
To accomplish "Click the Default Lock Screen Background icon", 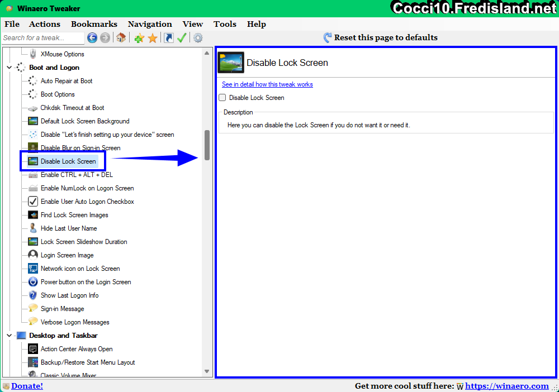I will pyautogui.click(x=33, y=121).
